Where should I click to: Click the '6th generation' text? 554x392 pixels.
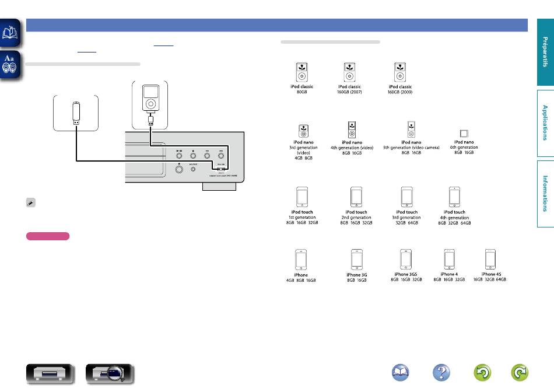[464, 148]
